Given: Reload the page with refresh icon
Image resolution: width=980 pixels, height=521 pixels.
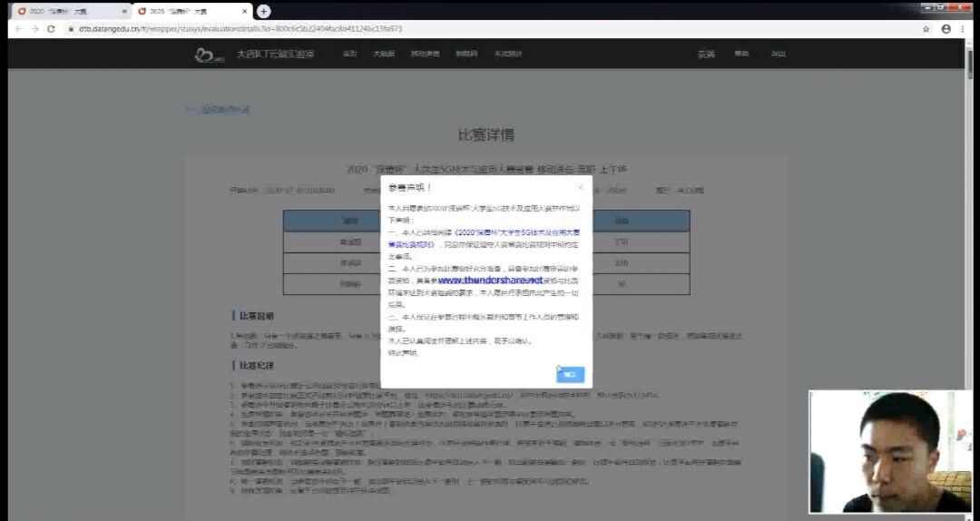Looking at the screenshot, I should click(x=51, y=29).
